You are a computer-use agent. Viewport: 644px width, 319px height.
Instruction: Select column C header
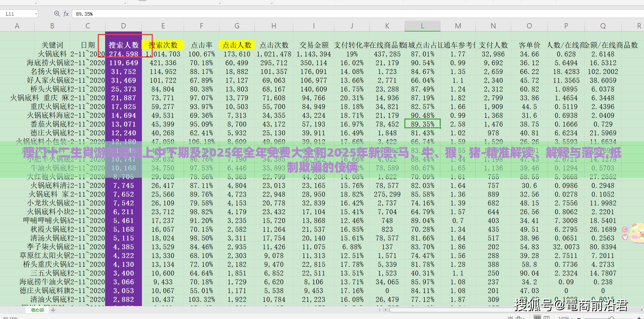tap(88, 26)
